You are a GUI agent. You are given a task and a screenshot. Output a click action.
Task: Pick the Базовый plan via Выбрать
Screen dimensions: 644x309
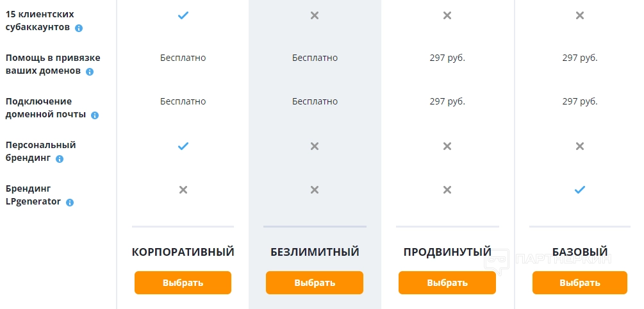point(580,283)
